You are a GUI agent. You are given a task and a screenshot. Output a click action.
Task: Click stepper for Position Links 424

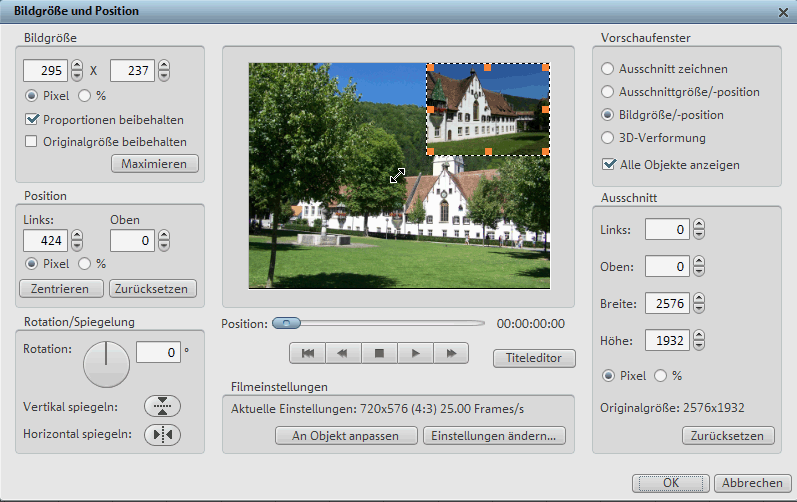tap(77, 240)
